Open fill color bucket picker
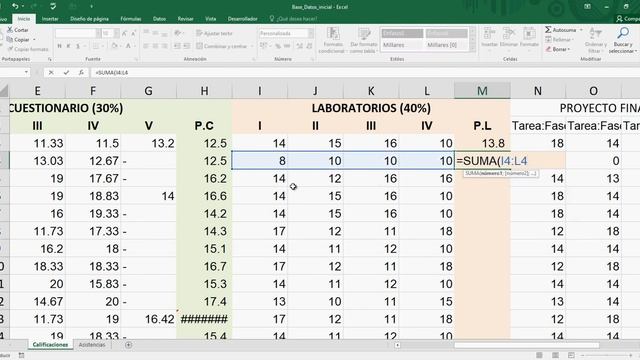This screenshot has width=640, height=360. pyautogui.click(x=114, y=46)
